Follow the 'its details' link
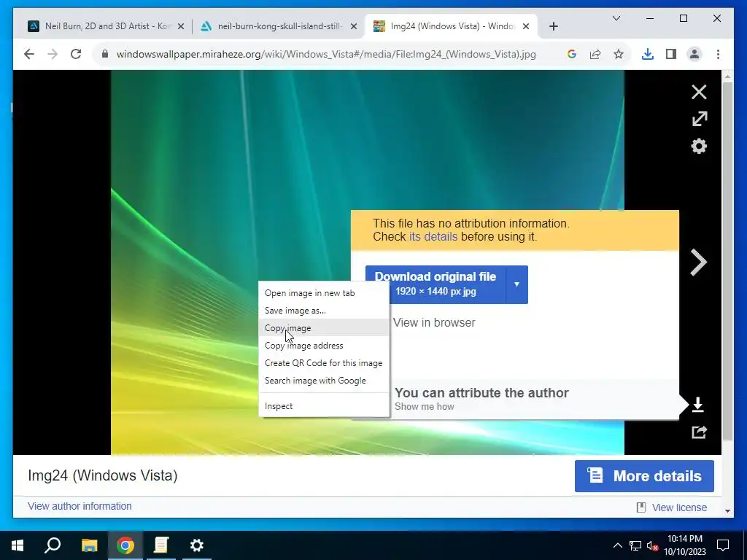This screenshot has height=560, width=747. coord(433,237)
